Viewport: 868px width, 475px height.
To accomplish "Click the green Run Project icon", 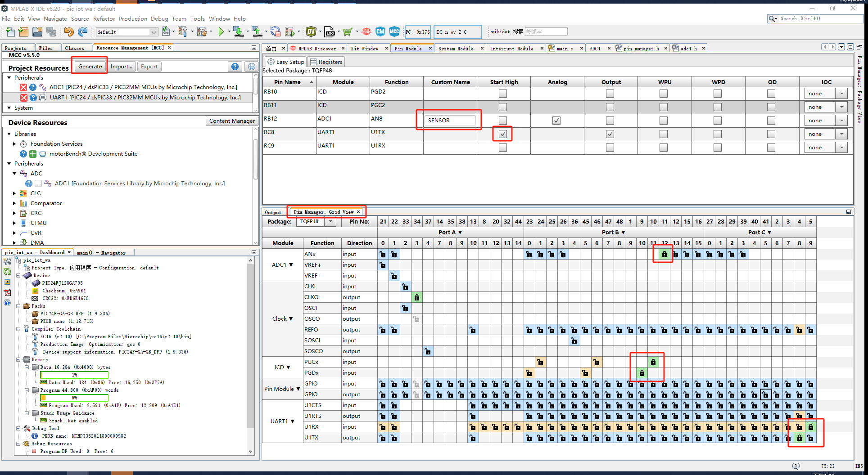I will coord(221,31).
